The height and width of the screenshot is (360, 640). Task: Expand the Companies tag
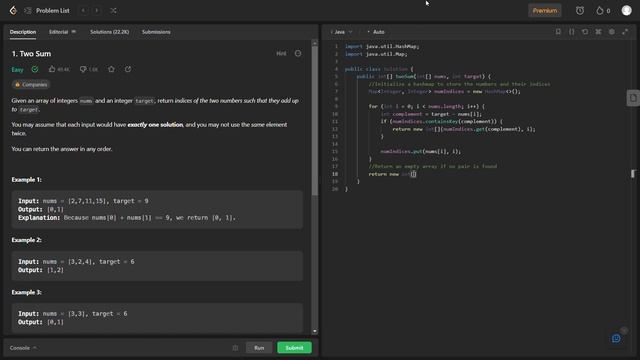[31, 84]
